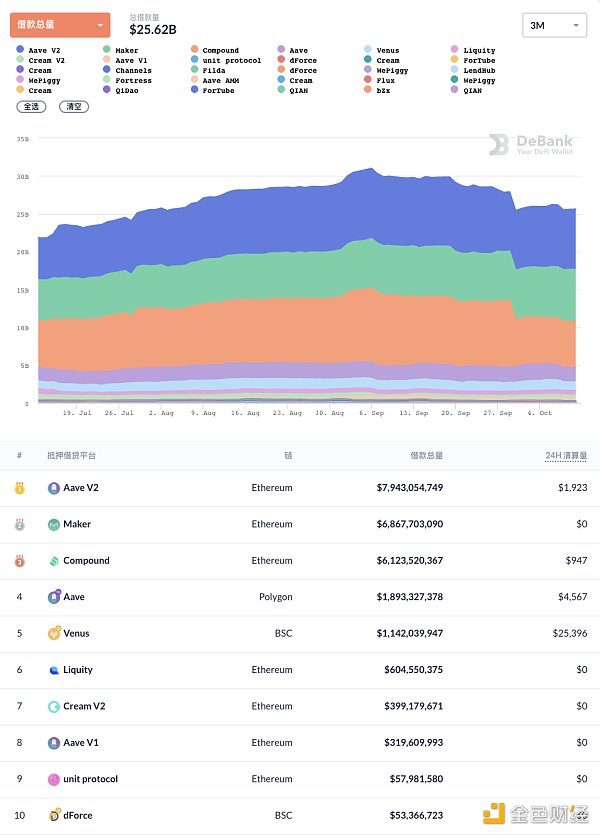Click the Venus icon in the table
Viewport: 600px width, 835px height.
[54, 633]
